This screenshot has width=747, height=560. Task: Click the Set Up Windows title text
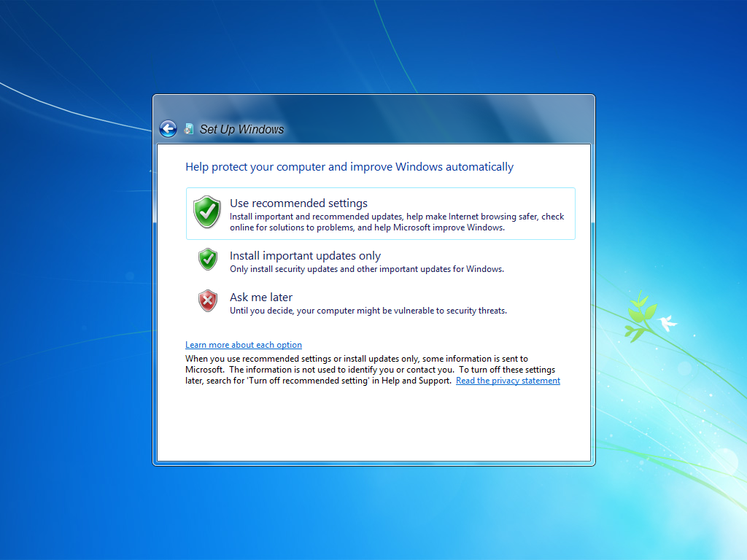point(241,129)
